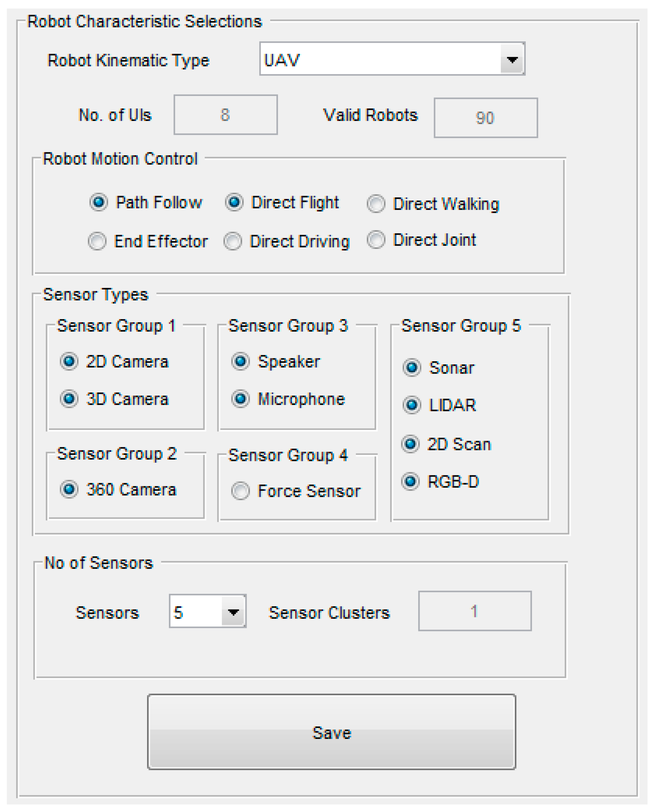Screen dimensions: 654x812
Task: Expand the Sensors count dropdown
Action: coord(233,612)
